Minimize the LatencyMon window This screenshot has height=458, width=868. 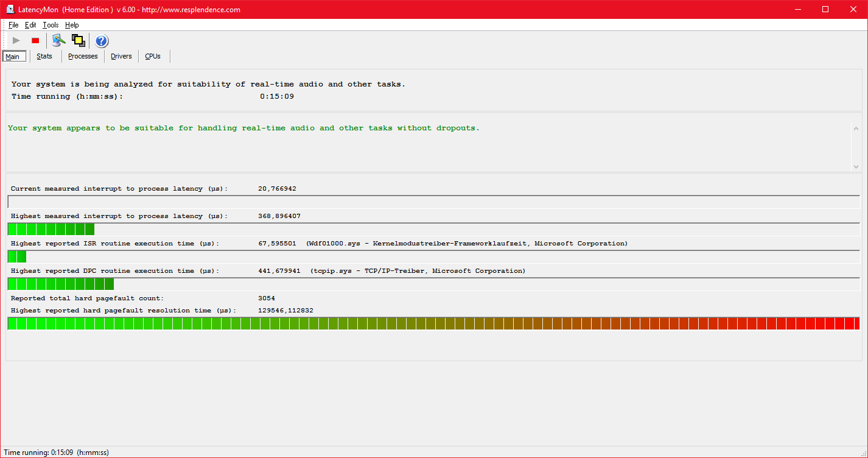pyautogui.click(x=798, y=9)
